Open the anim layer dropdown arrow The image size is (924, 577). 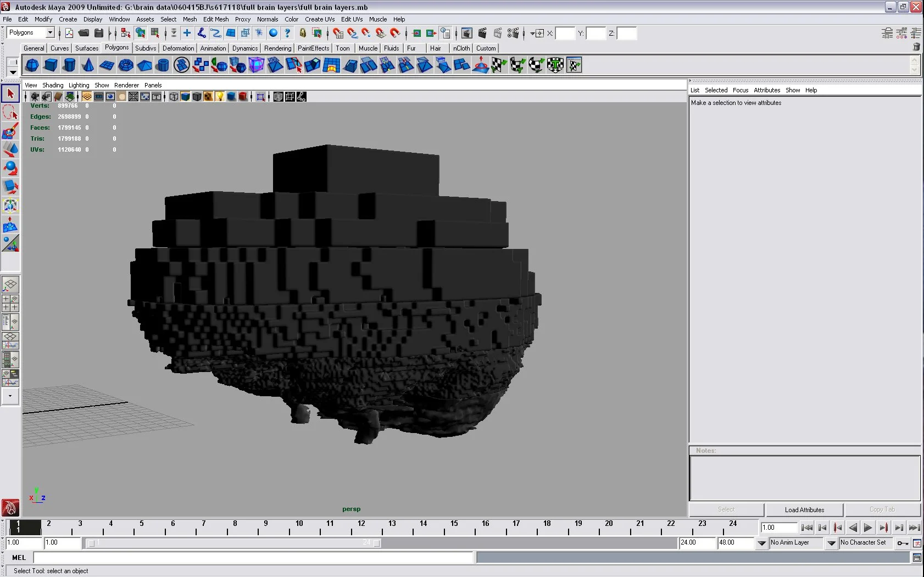761,543
